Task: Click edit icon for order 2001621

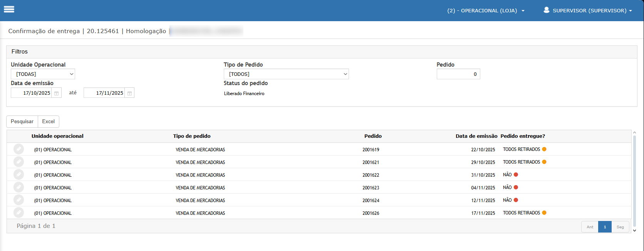Action: (18, 162)
